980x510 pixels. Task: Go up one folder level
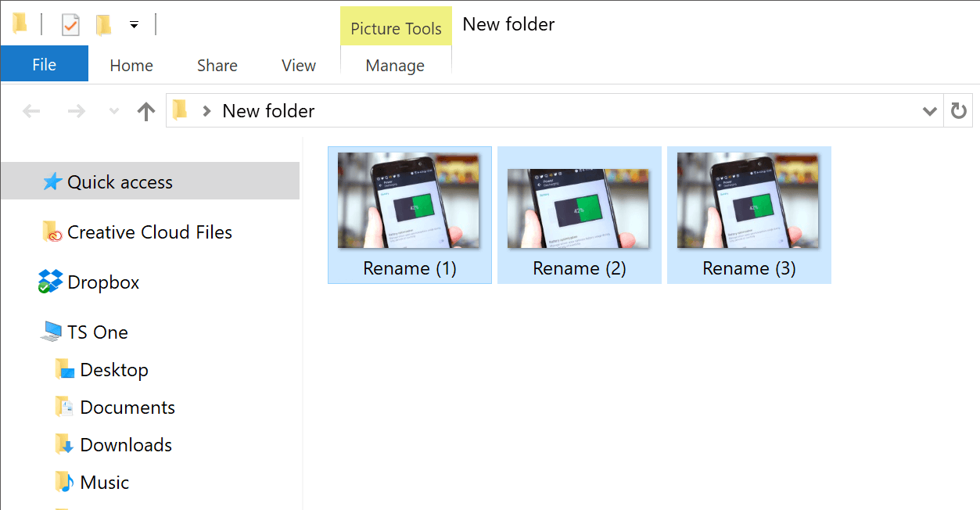145,111
